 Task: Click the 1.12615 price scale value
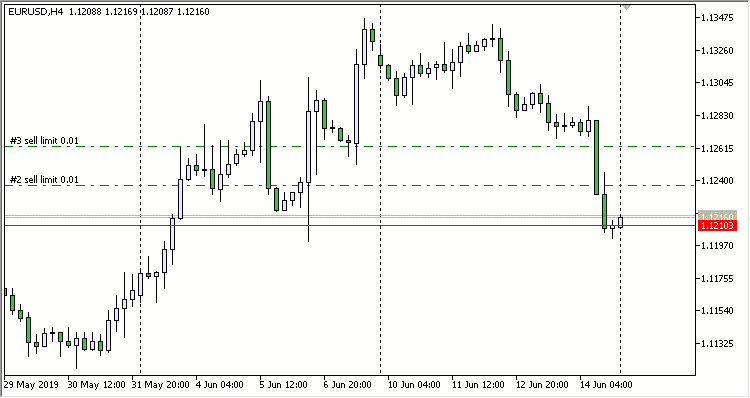(717, 148)
